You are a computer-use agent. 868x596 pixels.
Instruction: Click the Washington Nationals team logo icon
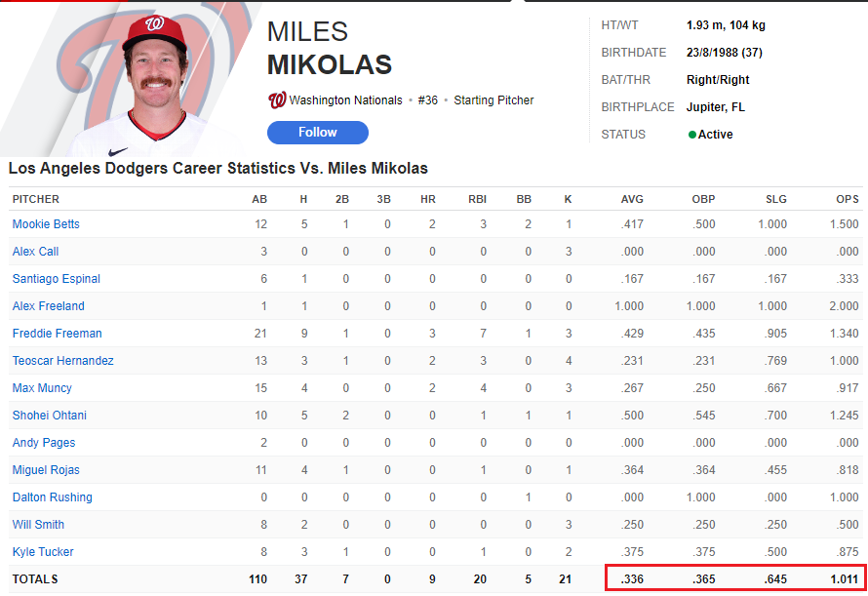[x=276, y=99]
